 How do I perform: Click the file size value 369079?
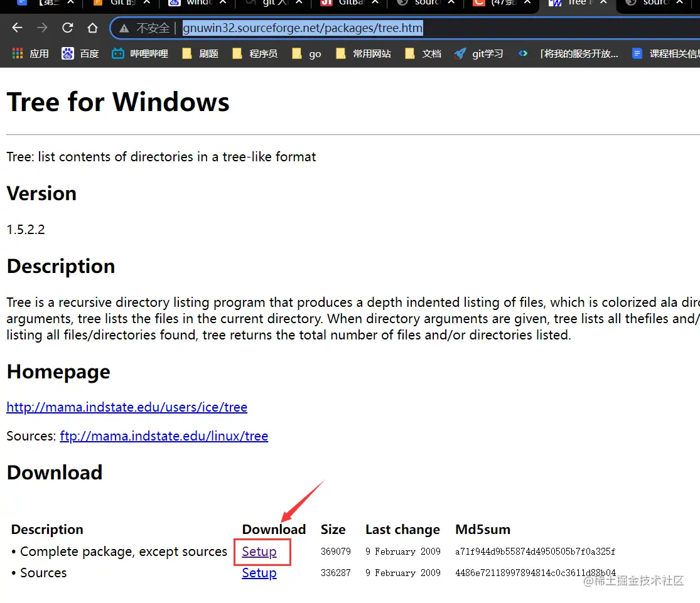point(336,552)
